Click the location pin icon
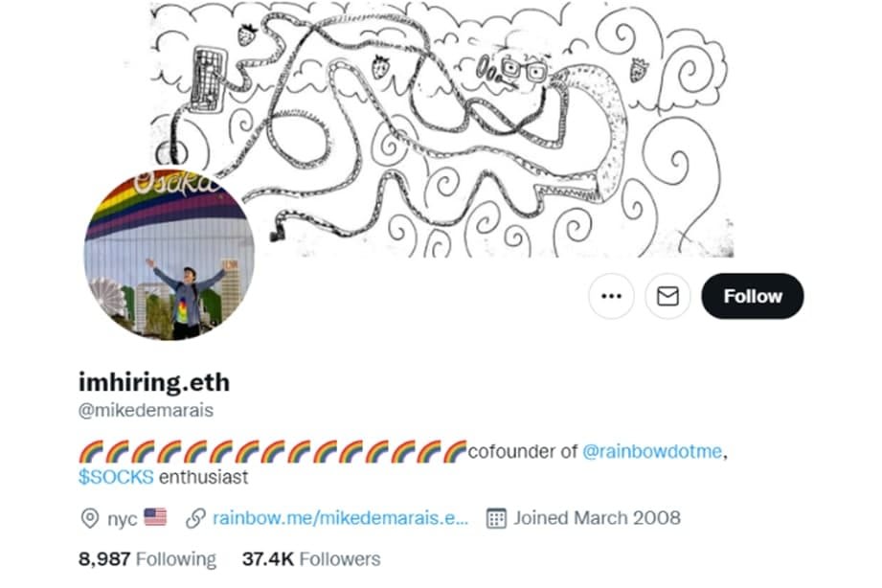Image resolution: width=882 pixels, height=588 pixels. (90, 518)
